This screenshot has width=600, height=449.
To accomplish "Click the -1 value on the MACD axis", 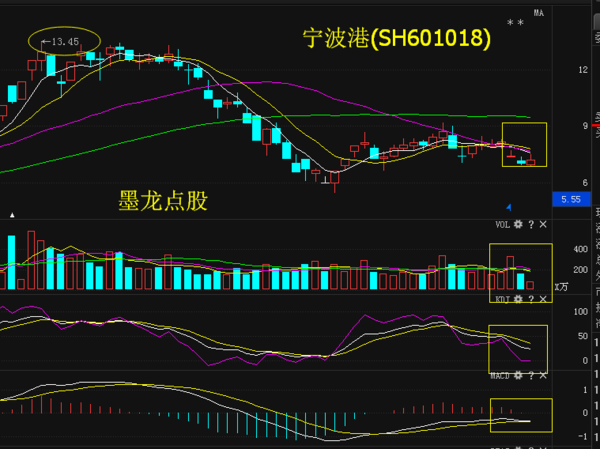I will point(583,437).
